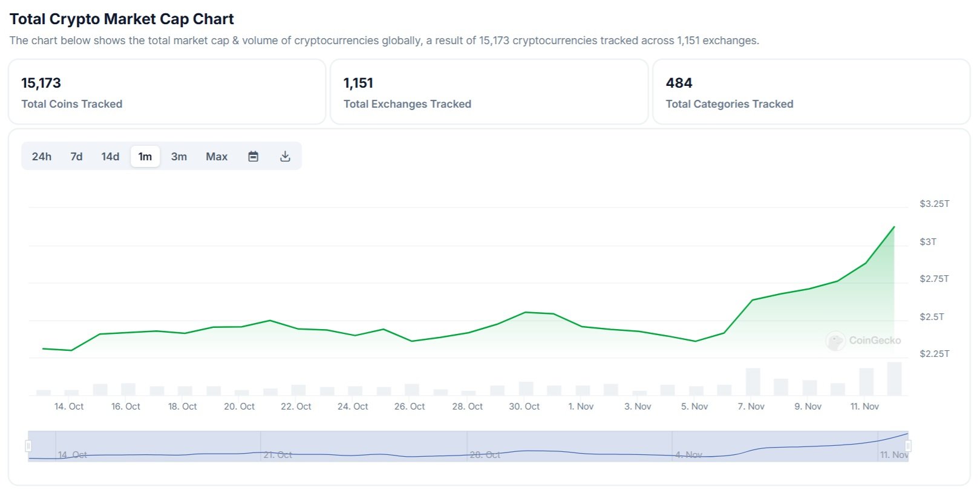Click the tallest volume bar after 11. Nov
Image resolution: width=980 pixels, height=490 pixels.
click(x=894, y=379)
